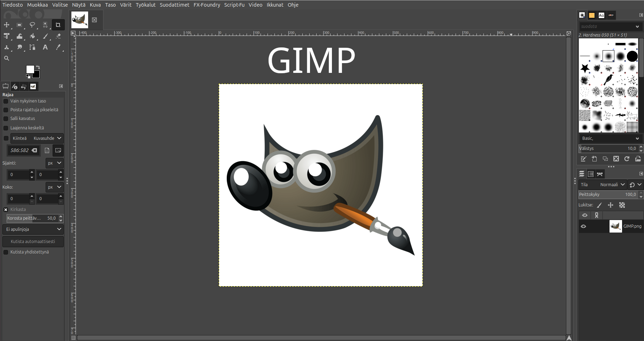Open the Suodattimet menu
The height and width of the screenshot is (341, 644).
coord(174,5)
